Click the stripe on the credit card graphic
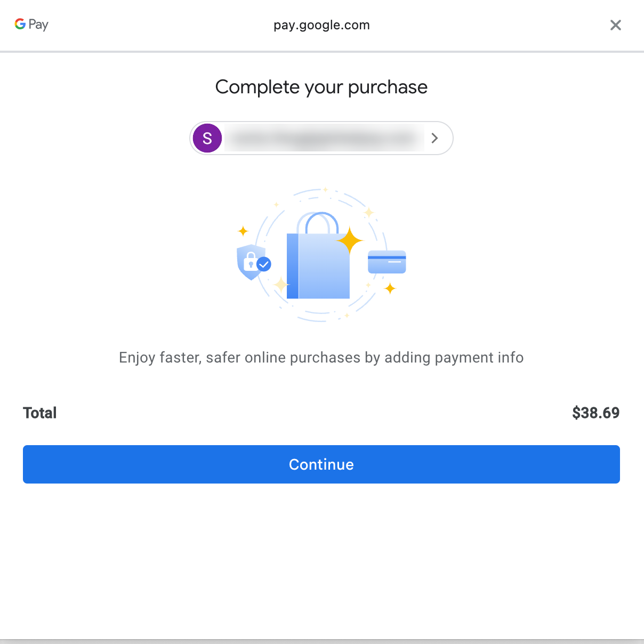 (x=387, y=256)
